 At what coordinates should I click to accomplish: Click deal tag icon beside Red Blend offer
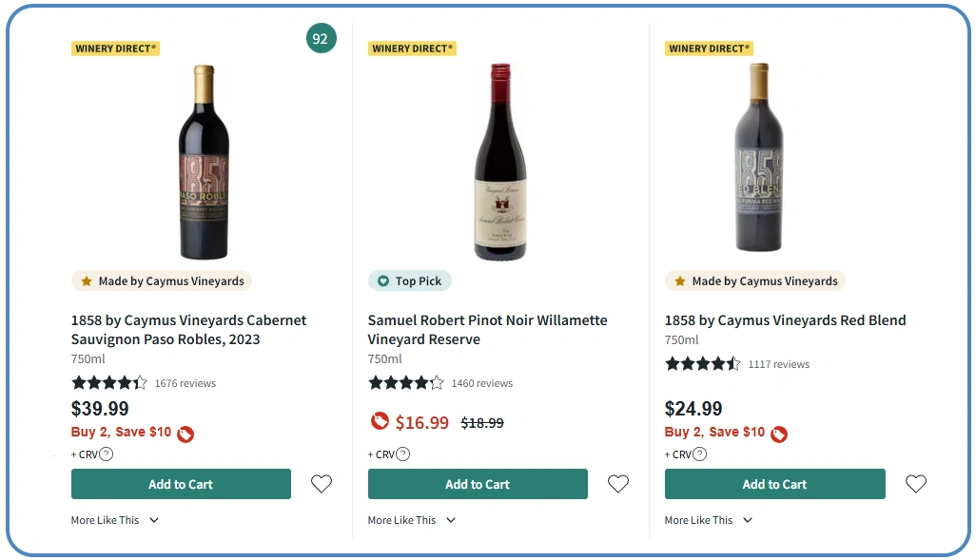[779, 434]
